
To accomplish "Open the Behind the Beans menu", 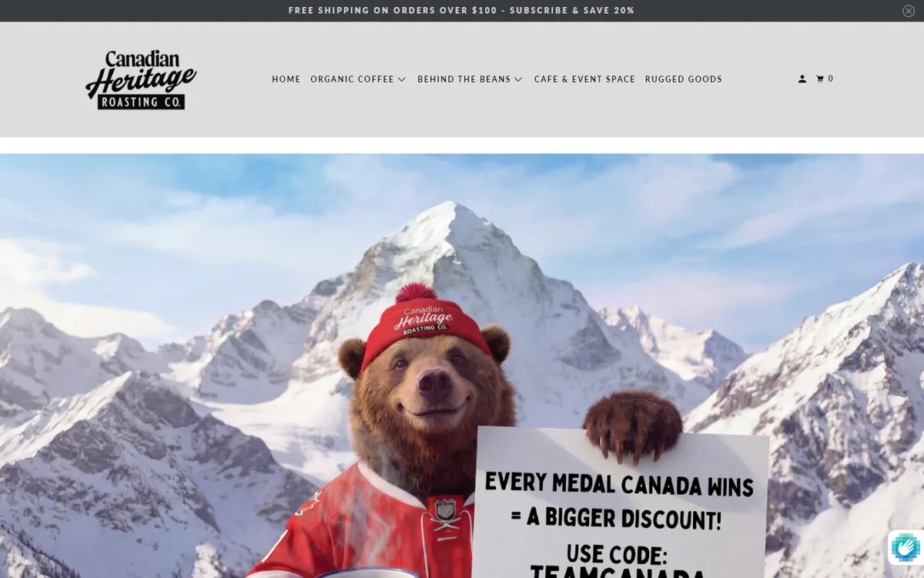I will click(464, 79).
